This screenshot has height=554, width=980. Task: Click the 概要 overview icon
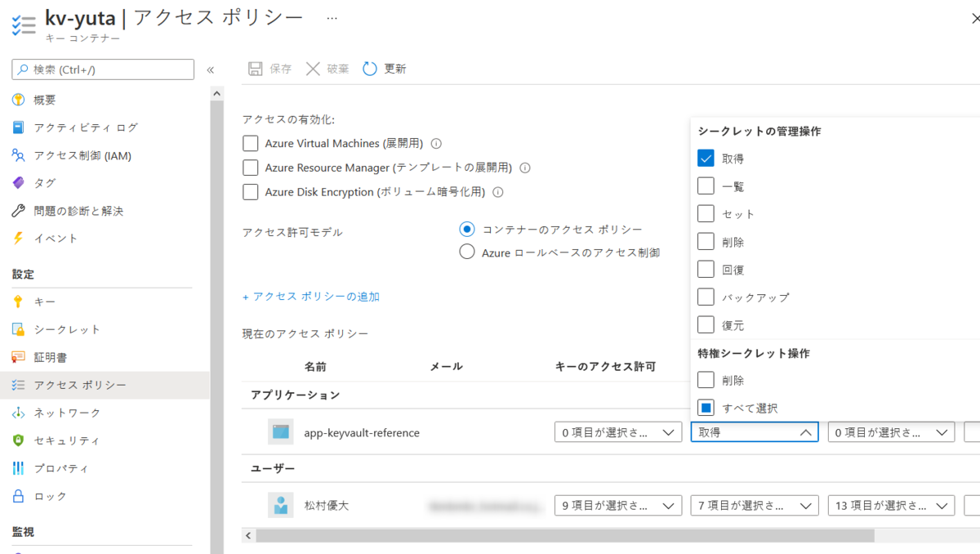[x=19, y=100]
